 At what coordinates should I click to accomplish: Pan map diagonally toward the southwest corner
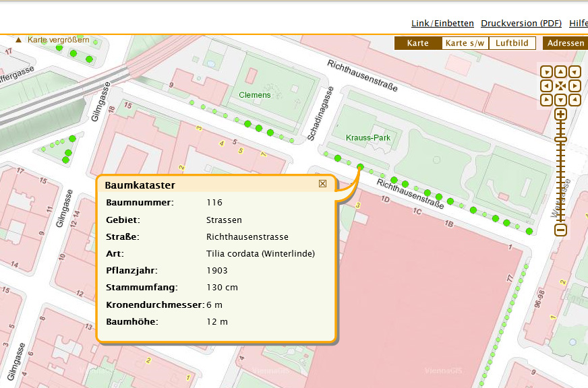pyautogui.click(x=546, y=100)
